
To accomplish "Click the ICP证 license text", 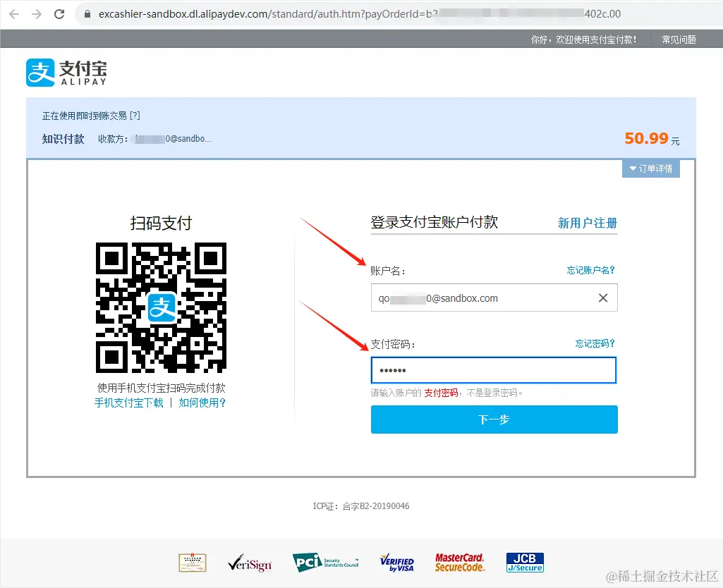I will 361,506.
